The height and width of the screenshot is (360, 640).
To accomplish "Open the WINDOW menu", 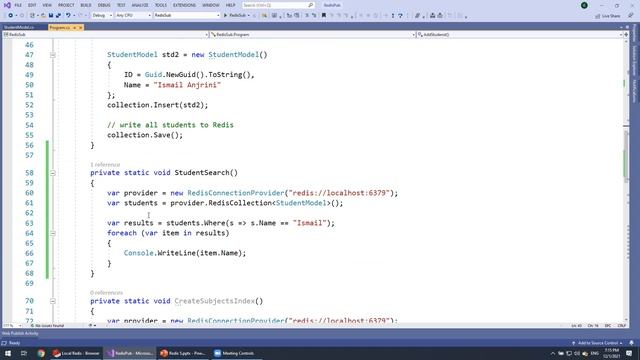I will 211,5.
